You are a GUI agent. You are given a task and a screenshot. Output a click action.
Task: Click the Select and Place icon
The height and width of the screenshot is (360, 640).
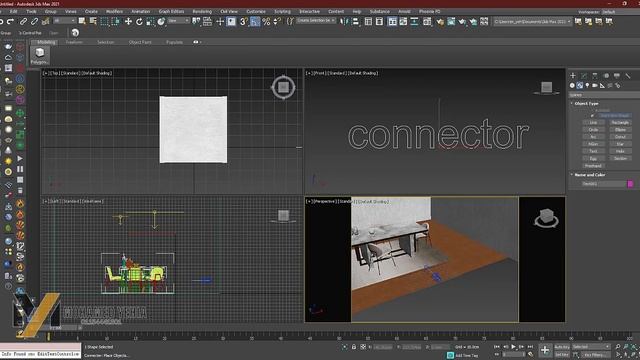(x=161, y=21)
